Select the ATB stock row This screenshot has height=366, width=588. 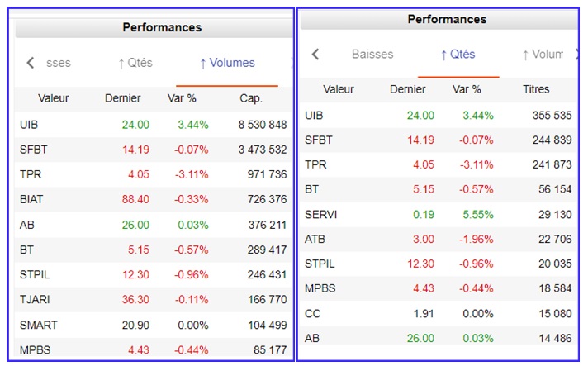click(315, 239)
